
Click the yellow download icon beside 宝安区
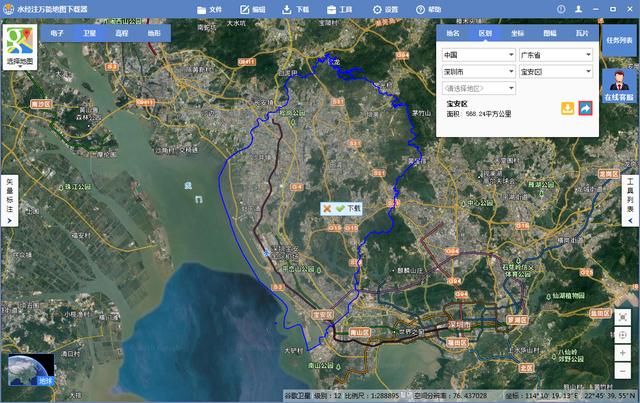tap(567, 108)
